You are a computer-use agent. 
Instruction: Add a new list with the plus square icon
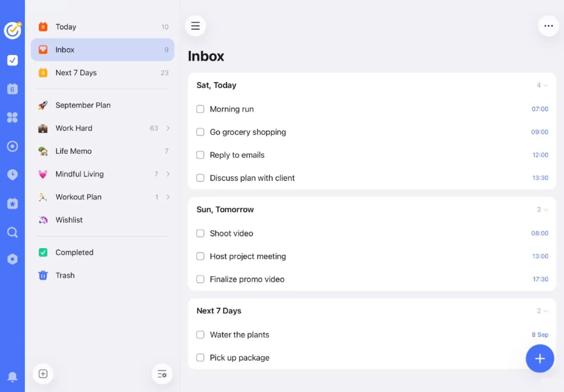pyautogui.click(x=43, y=374)
